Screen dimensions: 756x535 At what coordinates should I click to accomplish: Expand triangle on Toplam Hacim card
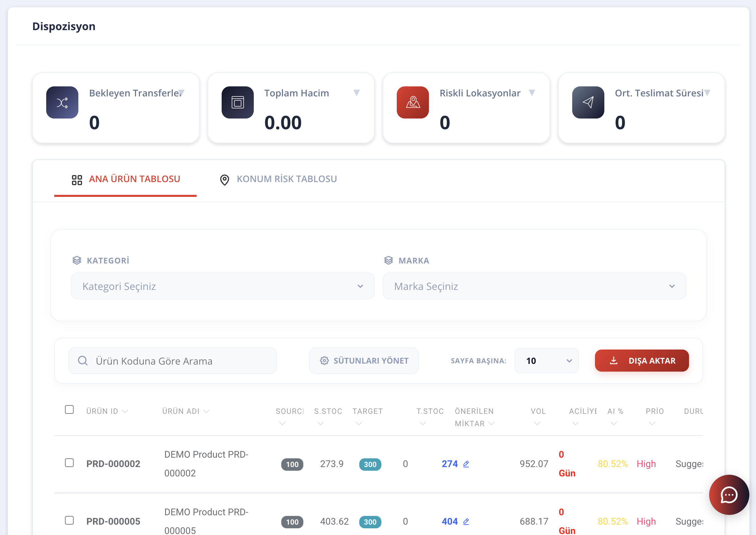coord(357,93)
